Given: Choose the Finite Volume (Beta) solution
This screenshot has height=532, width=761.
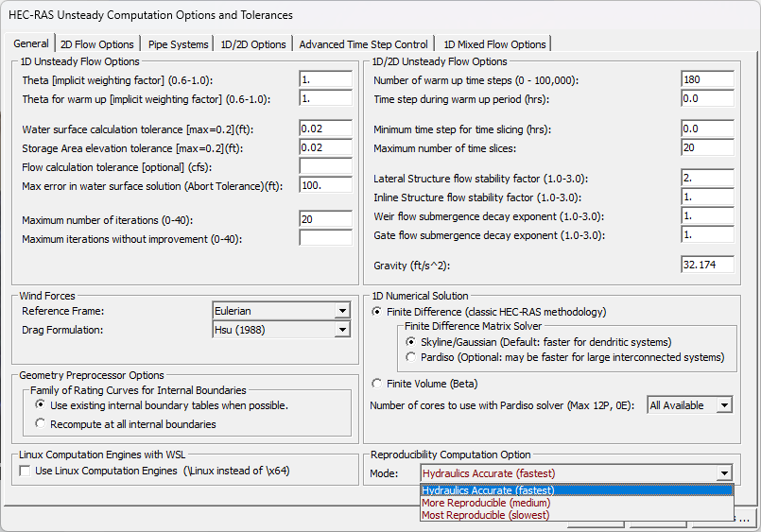Looking at the screenshot, I should [378, 384].
